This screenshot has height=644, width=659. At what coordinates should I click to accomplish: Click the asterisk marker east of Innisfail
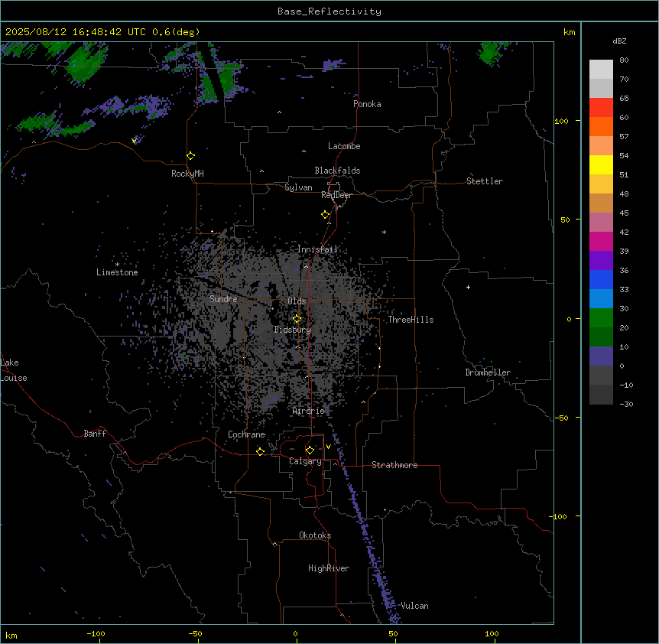(x=384, y=232)
